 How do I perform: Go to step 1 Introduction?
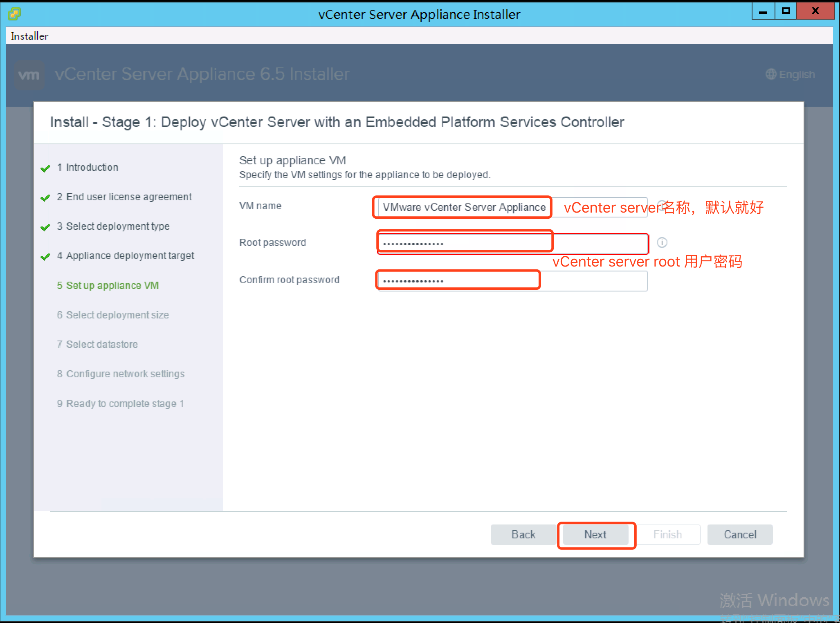click(x=88, y=167)
